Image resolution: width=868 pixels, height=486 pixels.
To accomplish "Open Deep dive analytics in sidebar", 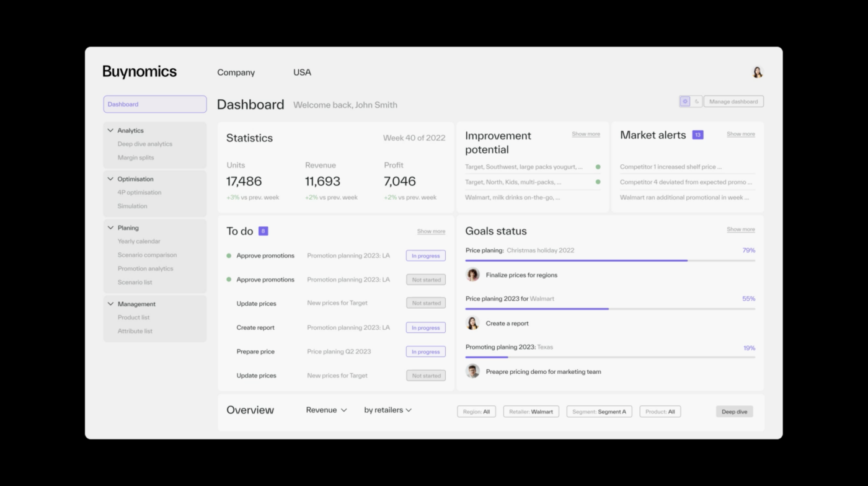I will click(145, 144).
